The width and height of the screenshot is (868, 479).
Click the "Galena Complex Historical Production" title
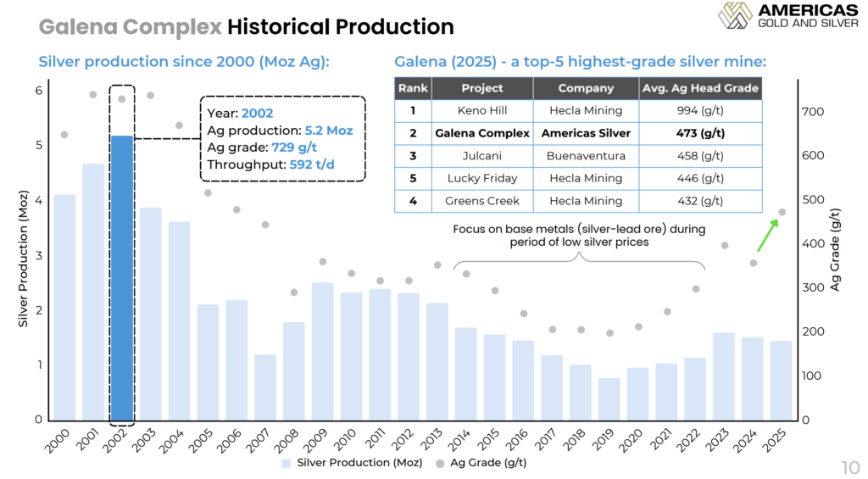(247, 26)
